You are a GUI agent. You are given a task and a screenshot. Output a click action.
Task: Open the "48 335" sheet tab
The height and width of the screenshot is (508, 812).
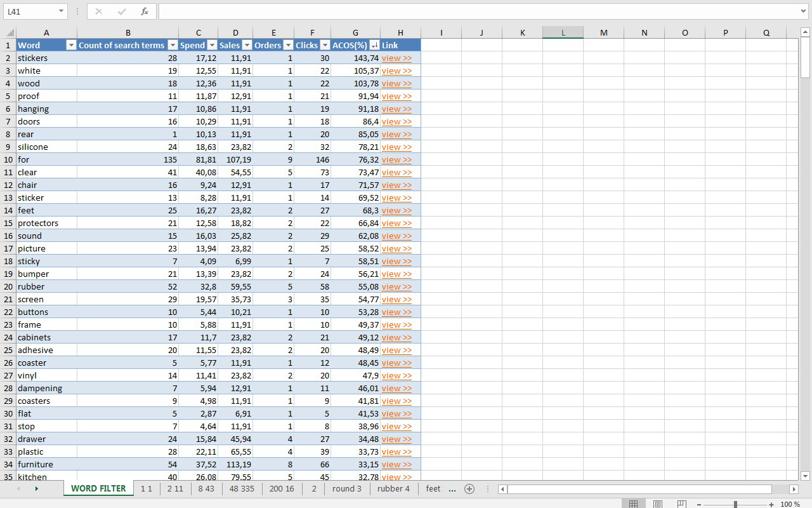pyautogui.click(x=242, y=489)
